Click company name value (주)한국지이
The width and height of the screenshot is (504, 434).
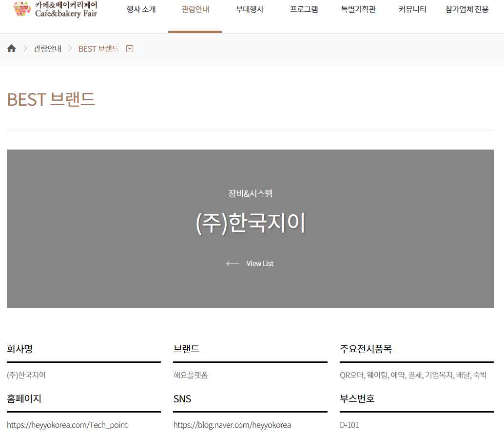[26, 375]
